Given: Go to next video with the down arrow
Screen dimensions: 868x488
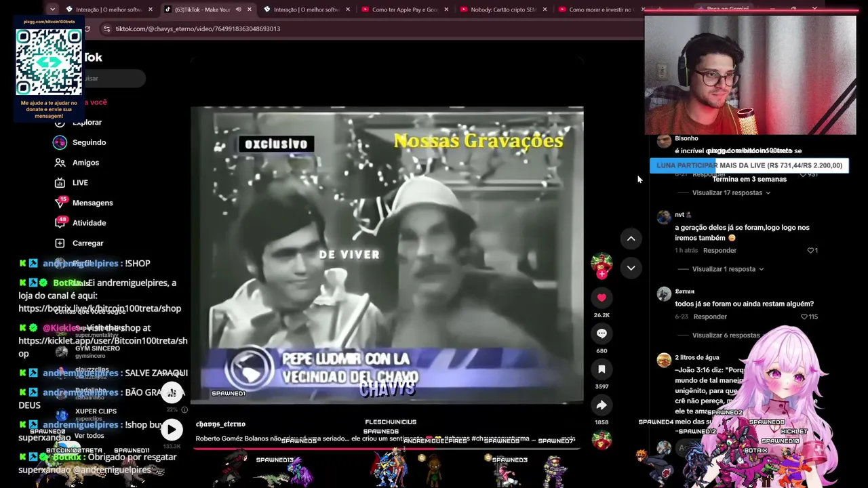Looking at the screenshot, I should pyautogui.click(x=631, y=268).
